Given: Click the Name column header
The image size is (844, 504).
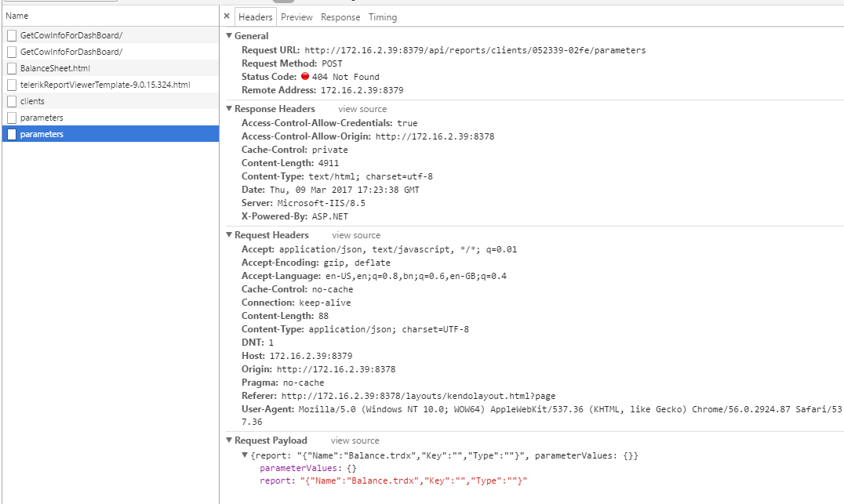Looking at the screenshot, I should pyautogui.click(x=16, y=16).
